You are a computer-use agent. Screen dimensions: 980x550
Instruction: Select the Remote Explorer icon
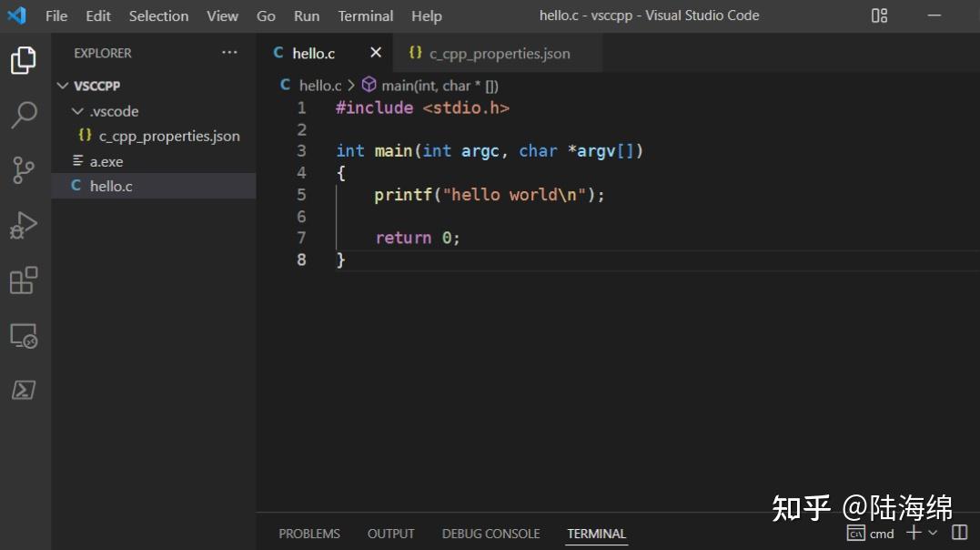click(24, 336)
